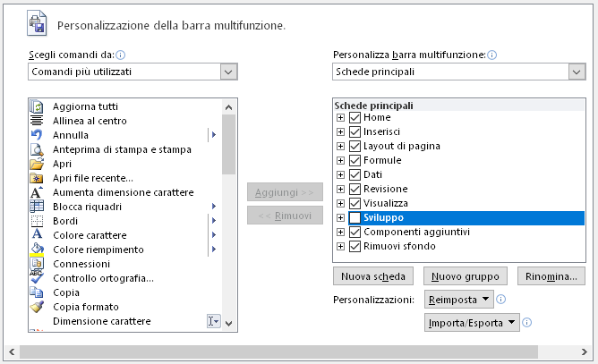Select Connessioni in the commands list
This screenshot has height=364, width=598.
pos(81,264)
